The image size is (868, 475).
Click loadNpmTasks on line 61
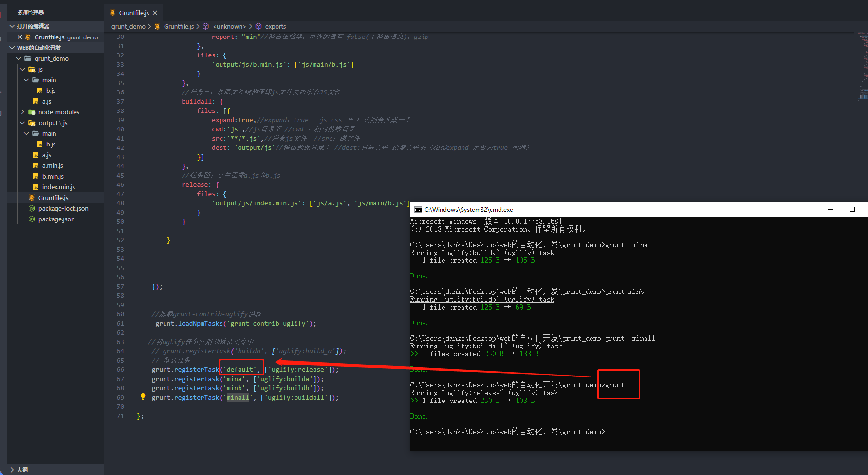200,324
